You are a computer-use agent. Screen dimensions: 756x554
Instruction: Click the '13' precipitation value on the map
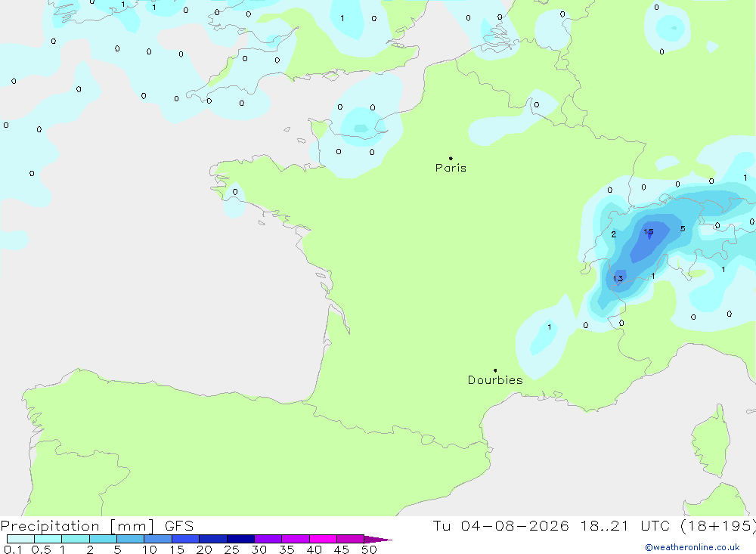[x=618, y=278]
